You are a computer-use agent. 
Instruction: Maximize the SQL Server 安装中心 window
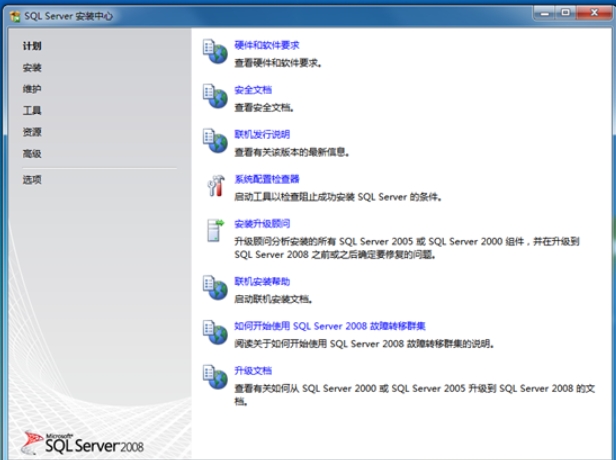pos(565,13)
